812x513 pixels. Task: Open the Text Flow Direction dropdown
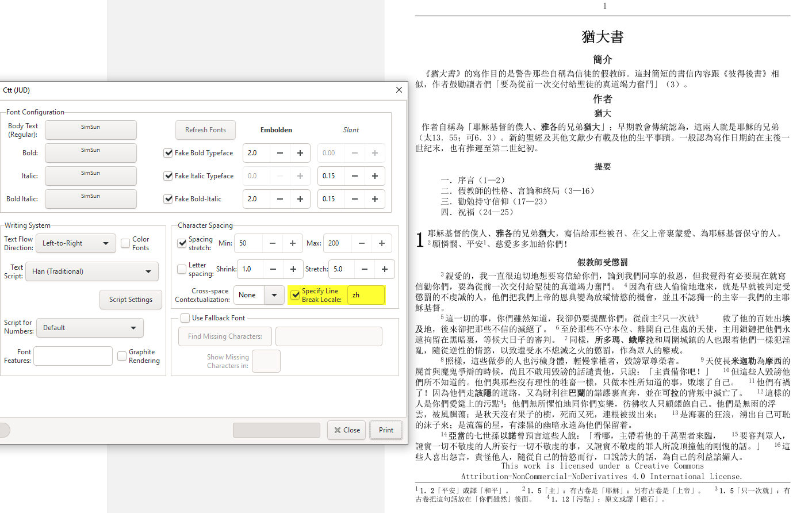[75, 243]
